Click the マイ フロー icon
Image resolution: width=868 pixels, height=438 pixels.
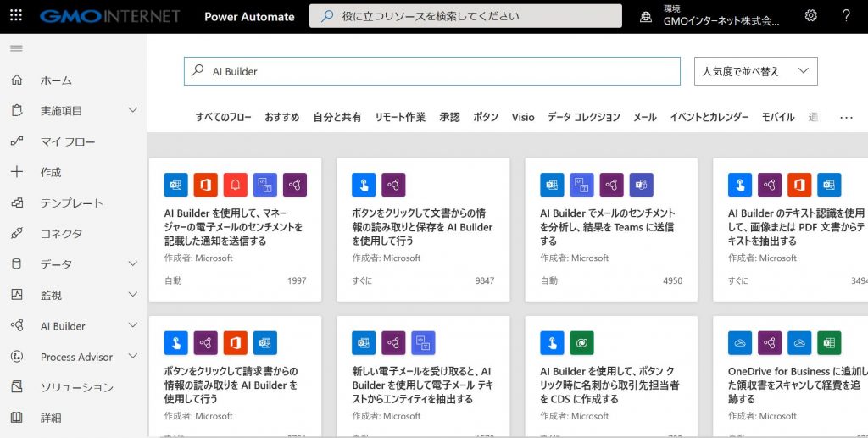point(17,141)
